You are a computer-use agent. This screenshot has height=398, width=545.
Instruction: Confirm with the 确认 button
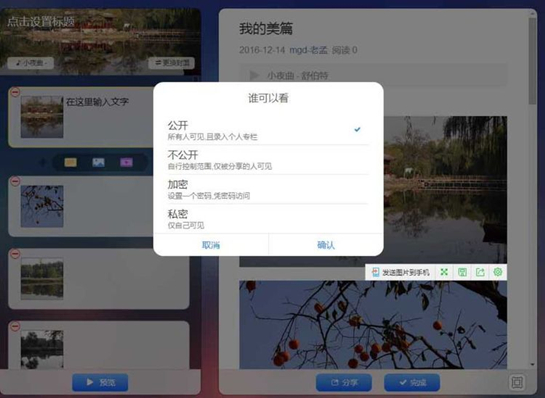pyautogui.click(x=326, y=245)
